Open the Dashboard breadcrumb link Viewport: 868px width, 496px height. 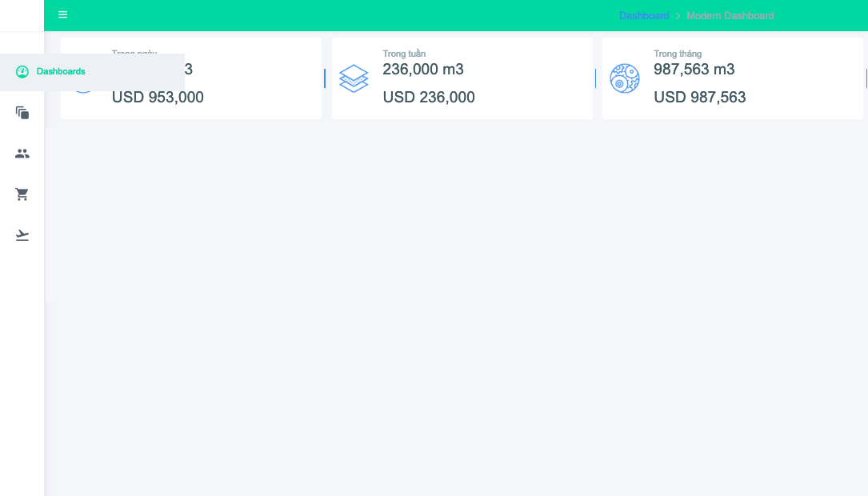tap(644, 15)
